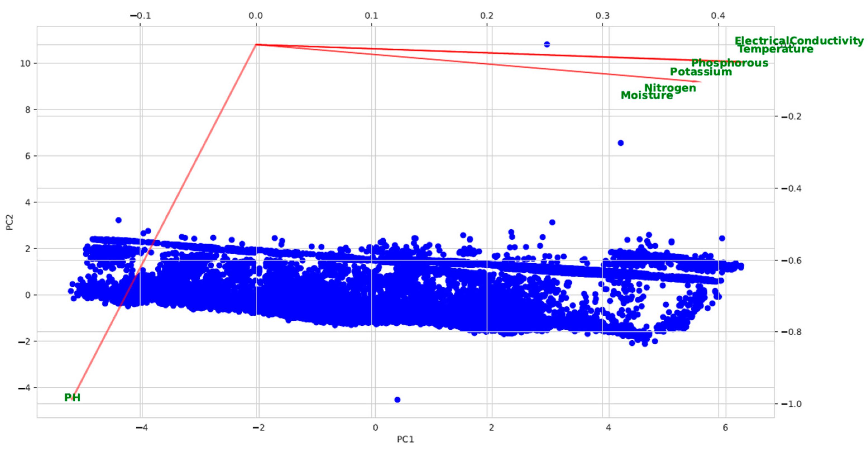Click the Temperature variable label
Screen dimensions: 868x452
[775, 49]
